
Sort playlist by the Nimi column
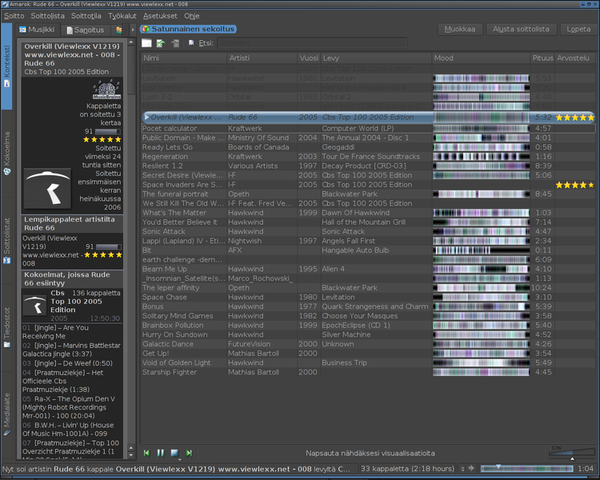[184, 58]
